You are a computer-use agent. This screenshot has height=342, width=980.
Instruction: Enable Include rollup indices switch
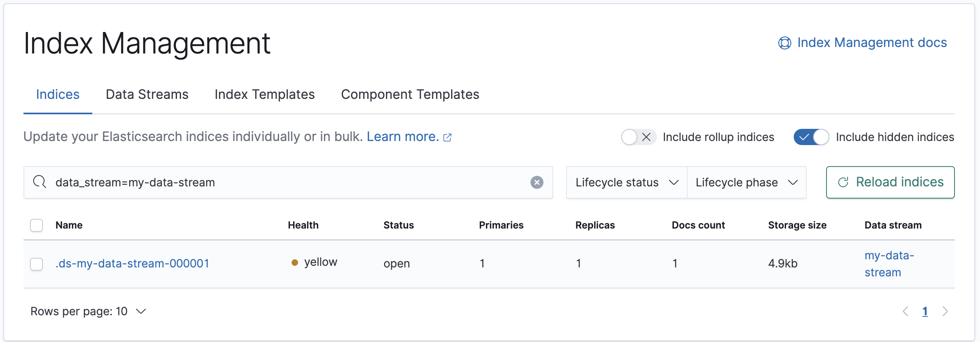tap(638, 137)
